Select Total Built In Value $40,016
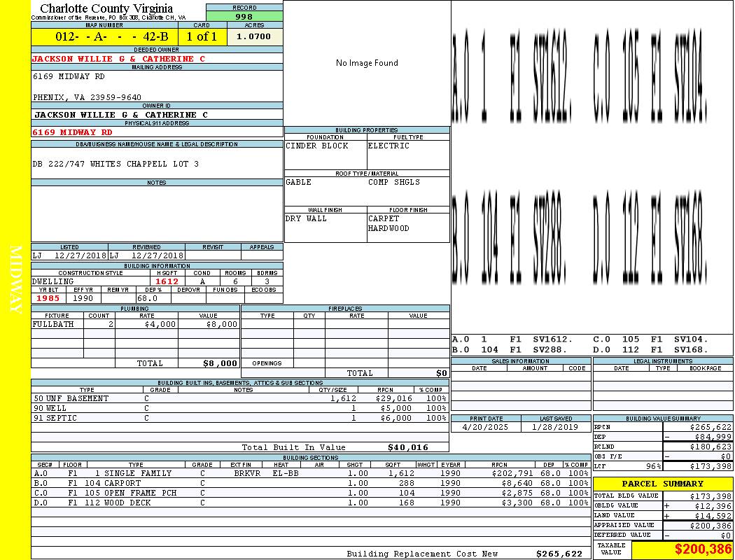The height and width of the screenshot is (560, 735). point(408,447)
